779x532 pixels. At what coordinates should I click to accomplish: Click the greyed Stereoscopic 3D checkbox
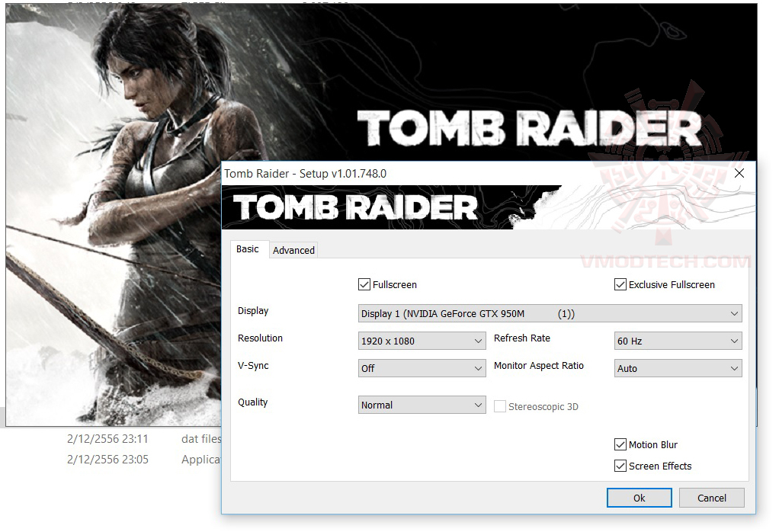click(x=500, y=406)
